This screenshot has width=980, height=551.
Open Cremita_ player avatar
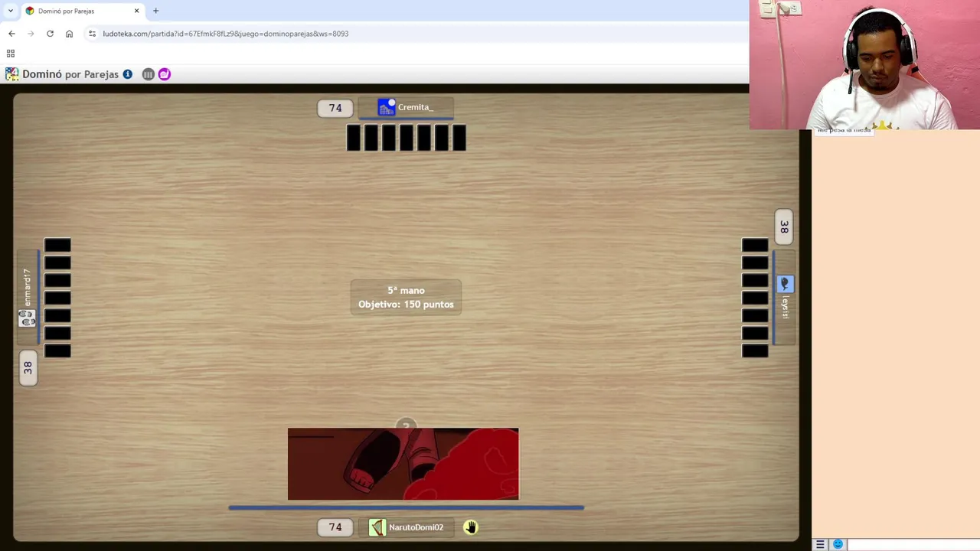pyautogui.click(x=387, y=107)
